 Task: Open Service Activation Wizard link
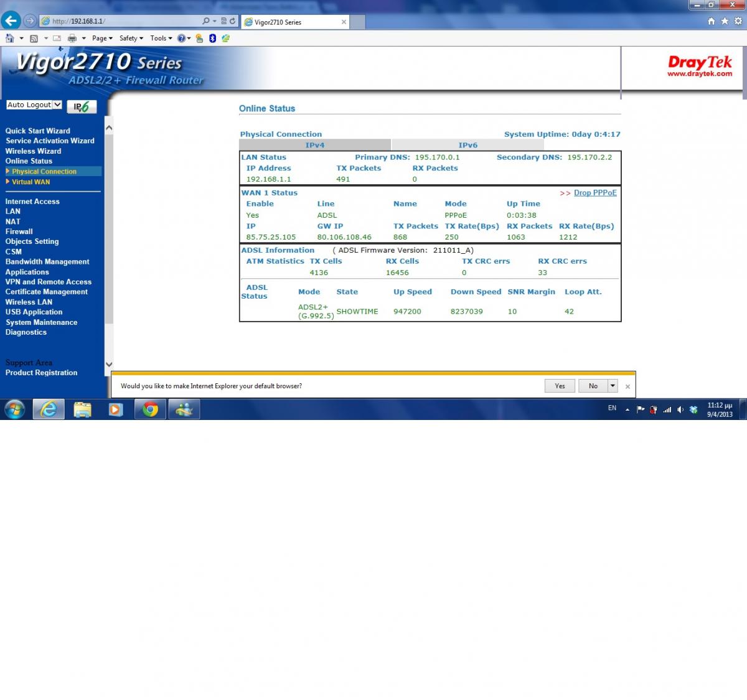click(50, 141)
